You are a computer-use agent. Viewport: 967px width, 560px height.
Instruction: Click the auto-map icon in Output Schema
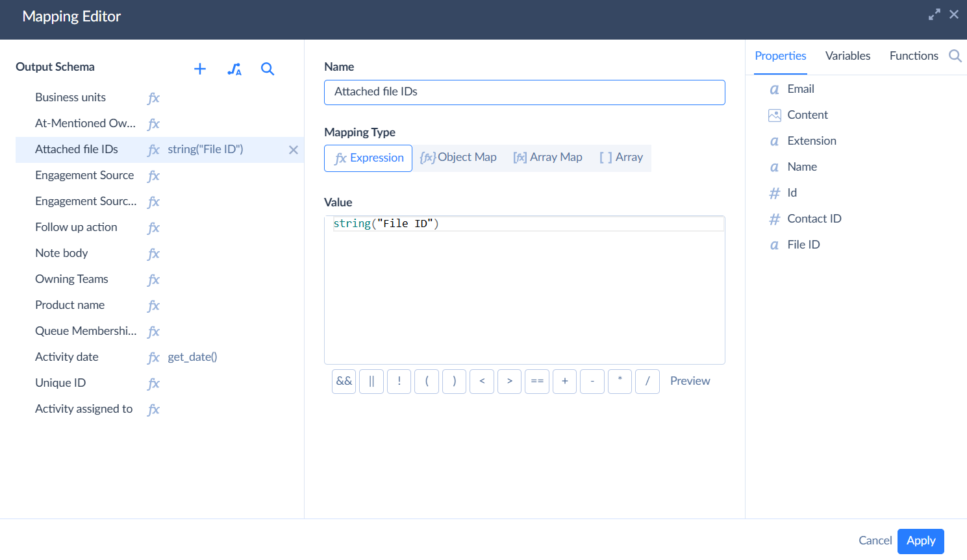[234, 69]
